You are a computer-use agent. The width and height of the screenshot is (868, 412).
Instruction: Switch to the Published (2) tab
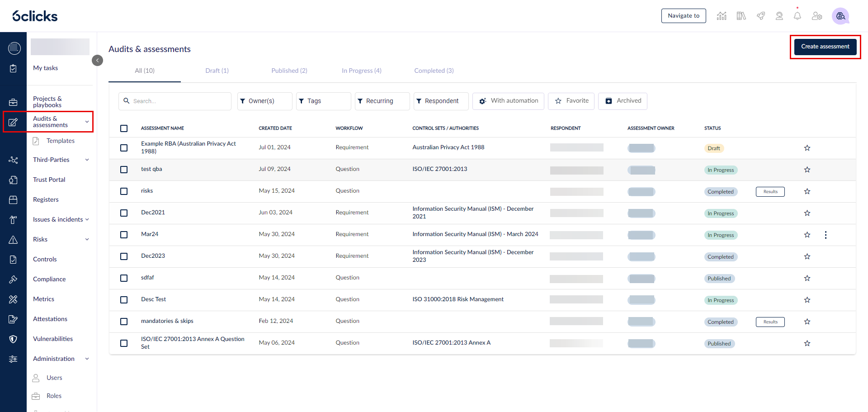tap(289, 71)
